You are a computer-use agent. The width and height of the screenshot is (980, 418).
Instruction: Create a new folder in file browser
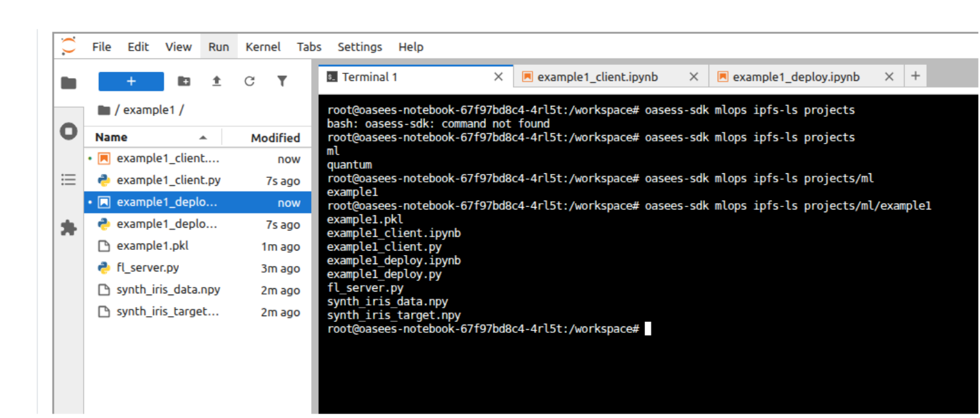[x=184, y=81]
